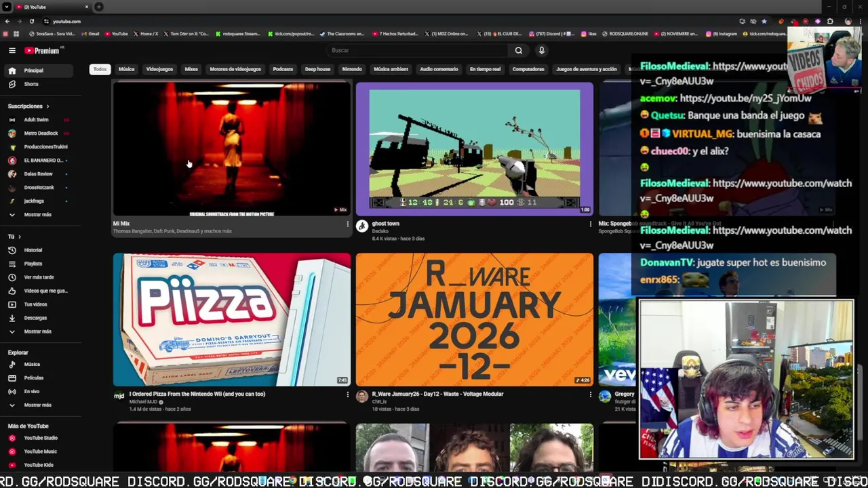Select the Podcasts filter chip
The height and width of the screenshot is (488, 868).
pos(283,69)
